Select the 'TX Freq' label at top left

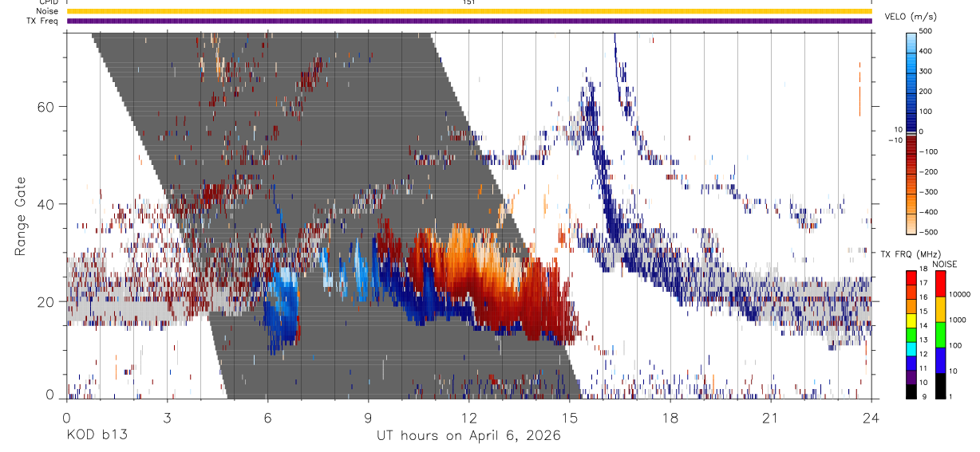pyautogui.click(x=42, y=21)
